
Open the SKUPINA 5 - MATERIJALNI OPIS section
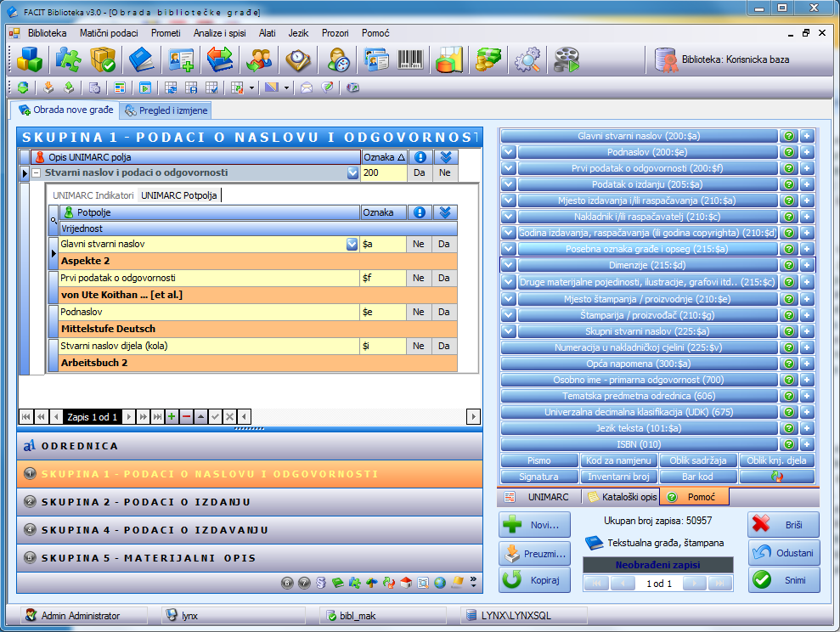250,558
